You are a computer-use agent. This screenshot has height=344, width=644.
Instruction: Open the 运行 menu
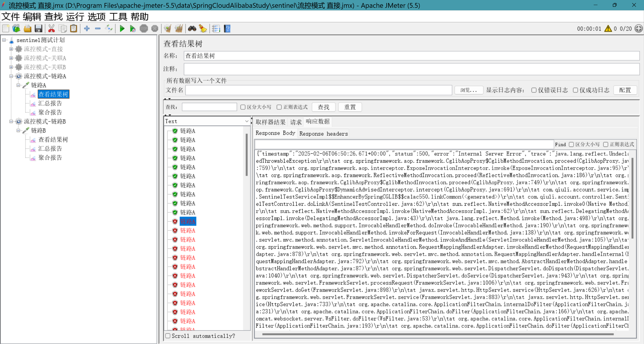click(x=75, y=17)
